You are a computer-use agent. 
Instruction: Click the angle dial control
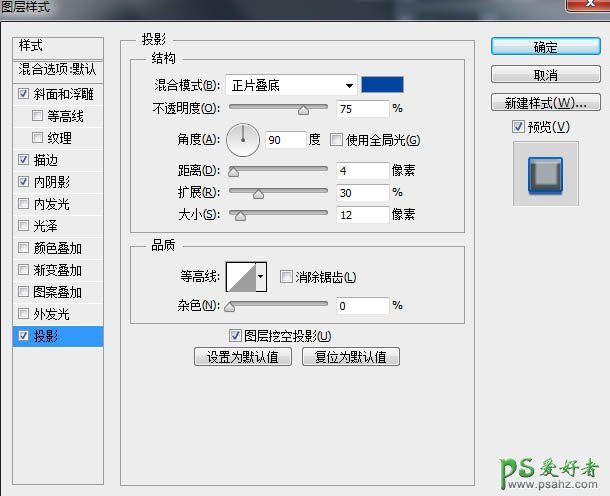click(243, 139)
